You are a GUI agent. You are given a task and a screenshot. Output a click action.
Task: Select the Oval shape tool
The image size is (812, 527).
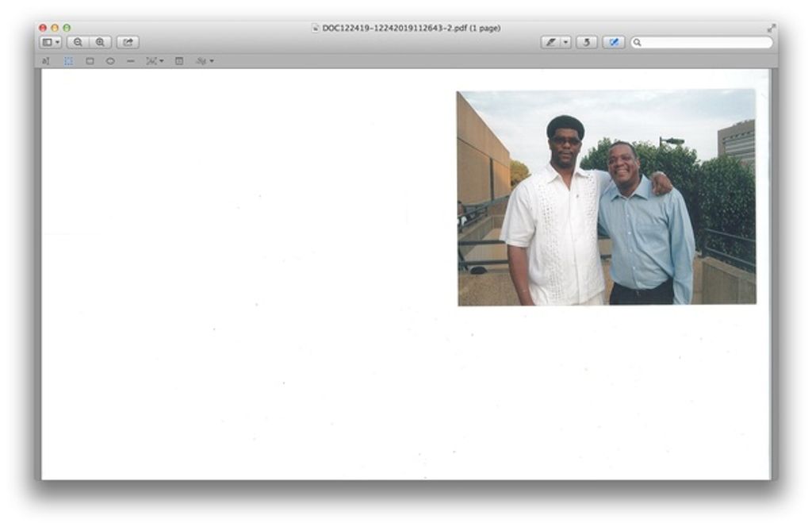click(110, 61)
